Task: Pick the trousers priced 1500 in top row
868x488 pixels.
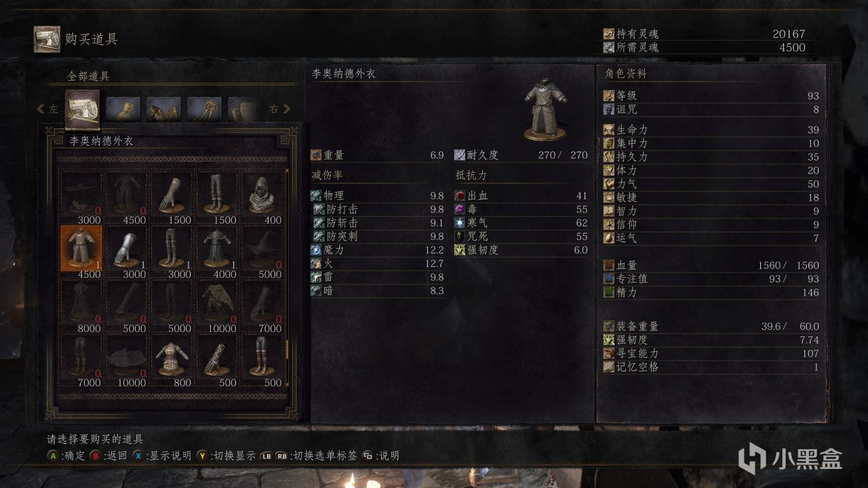Action: coord(218,194)
